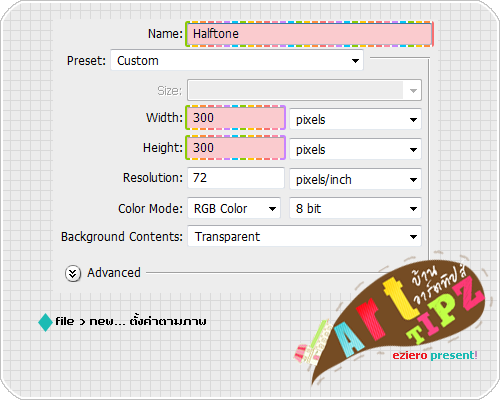
Task: Open the 8 bit depth dropdown
Action: coord(355,208)
